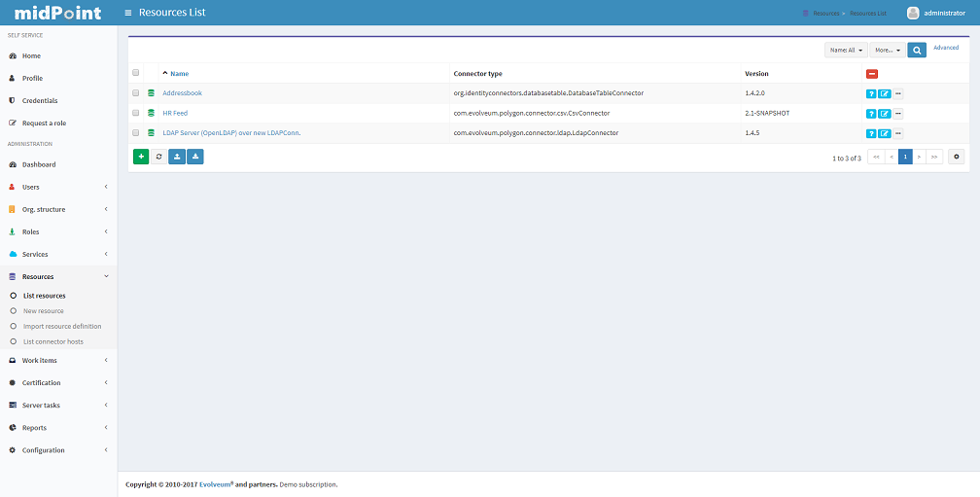980x497 pixels.
Task: Click the administrator avatar icon
Action: [x=913, y=13]
